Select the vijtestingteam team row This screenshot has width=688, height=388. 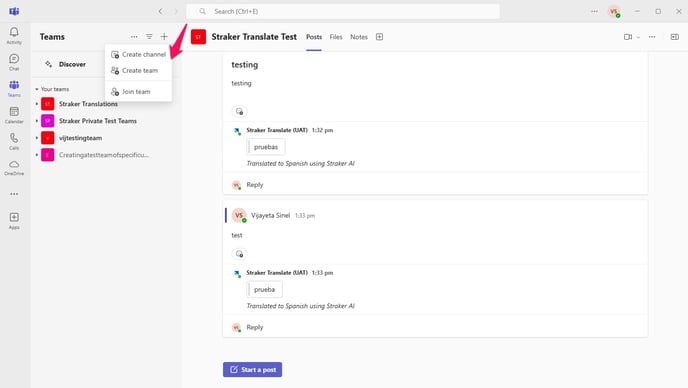click(x=105, y=138)
